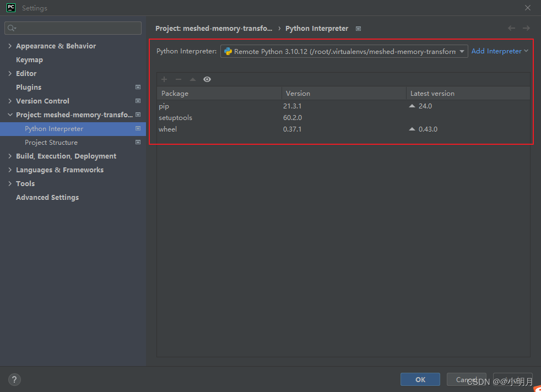Click the help question mark button
541x392 pixels.
pyautogui.click(x=14, y=379)
